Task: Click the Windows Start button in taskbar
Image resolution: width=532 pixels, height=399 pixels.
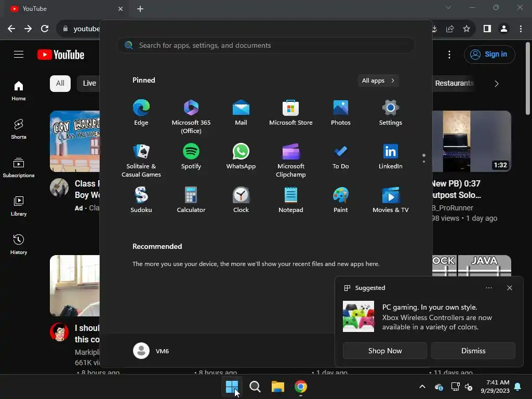Action: pos(232,387)
